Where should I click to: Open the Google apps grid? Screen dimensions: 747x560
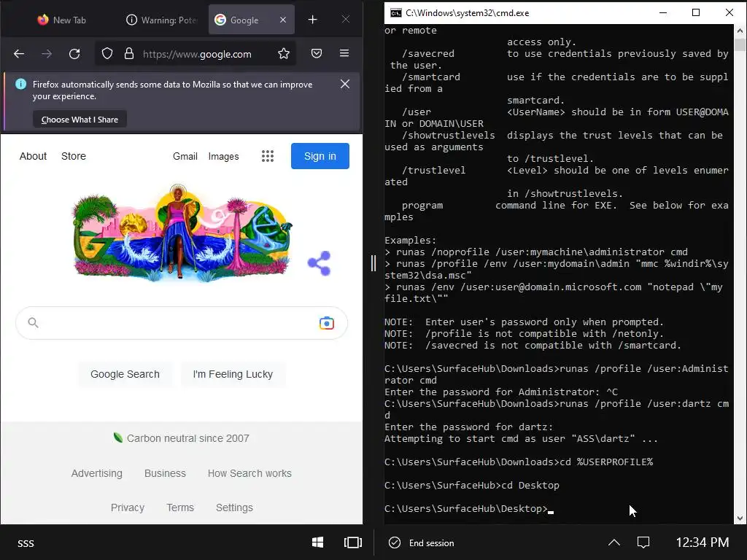coord(268,156)
